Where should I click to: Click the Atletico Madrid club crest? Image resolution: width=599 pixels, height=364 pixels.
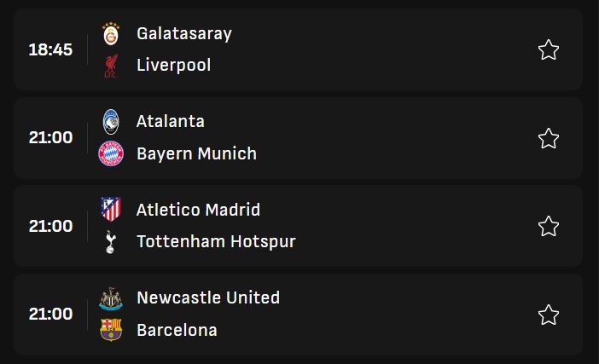pyautogui.click(x=111, y=210)
